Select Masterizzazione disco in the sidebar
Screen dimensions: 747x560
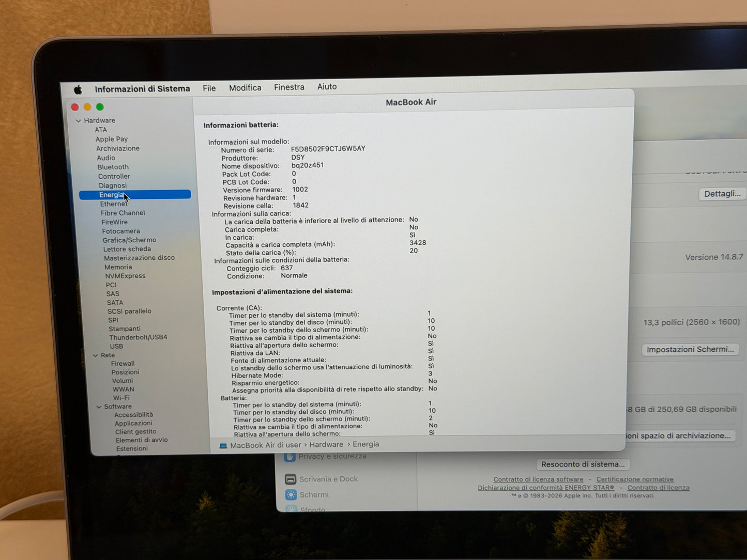pyautogui.click(x=139, y=258)
